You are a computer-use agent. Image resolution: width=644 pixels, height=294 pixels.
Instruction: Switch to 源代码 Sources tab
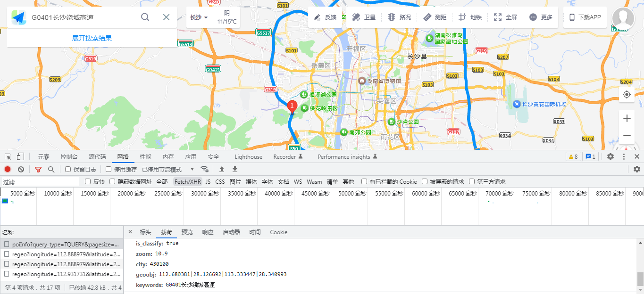pos(97,156)
